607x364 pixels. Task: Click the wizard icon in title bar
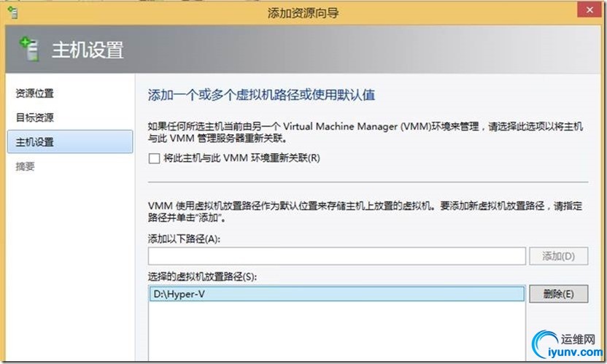pyautogui.click(x=13, y=12)
